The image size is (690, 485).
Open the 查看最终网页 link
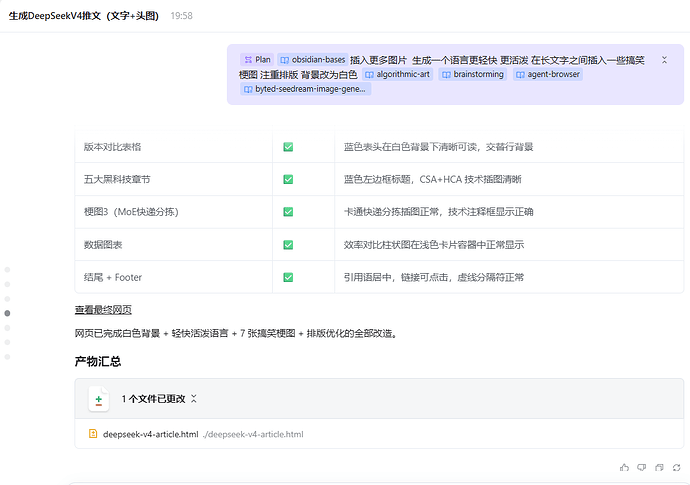coord(103,310)
